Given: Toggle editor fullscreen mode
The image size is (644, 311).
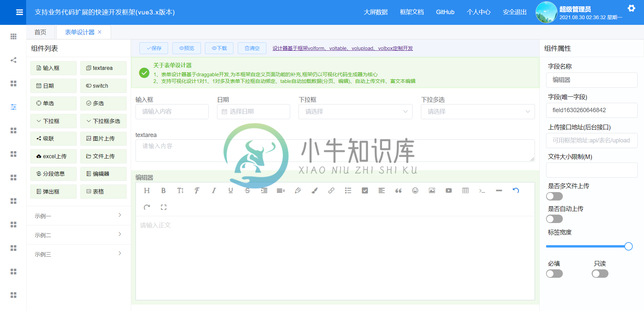Looking at the screenshot, I should tap(163, 207).
